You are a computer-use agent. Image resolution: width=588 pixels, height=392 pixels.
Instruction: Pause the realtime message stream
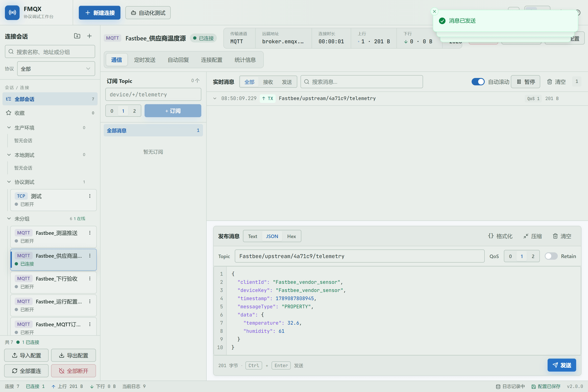[526, 82]
